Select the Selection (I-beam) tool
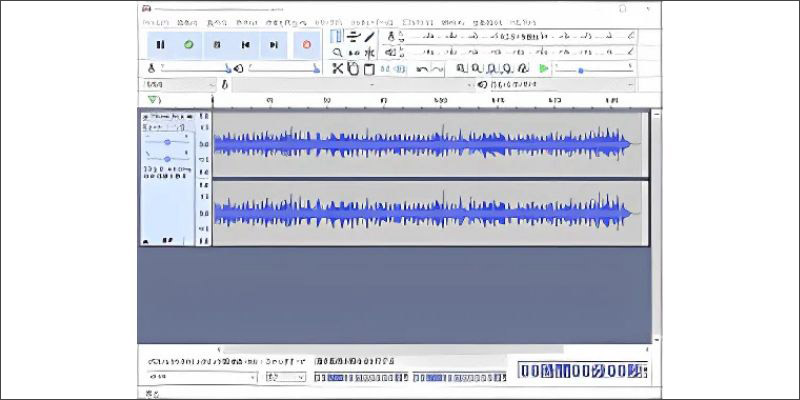Screen dimensions: 800x400 [x=336, y=36]
